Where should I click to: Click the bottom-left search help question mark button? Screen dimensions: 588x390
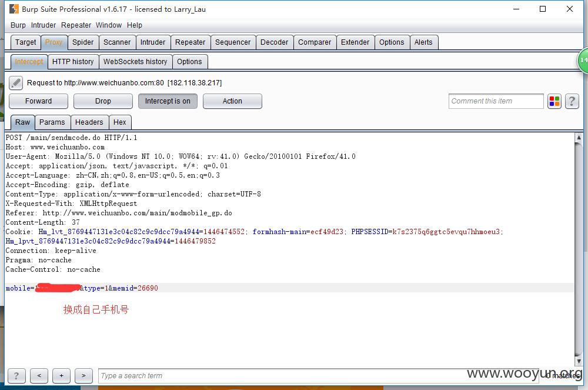16,376
